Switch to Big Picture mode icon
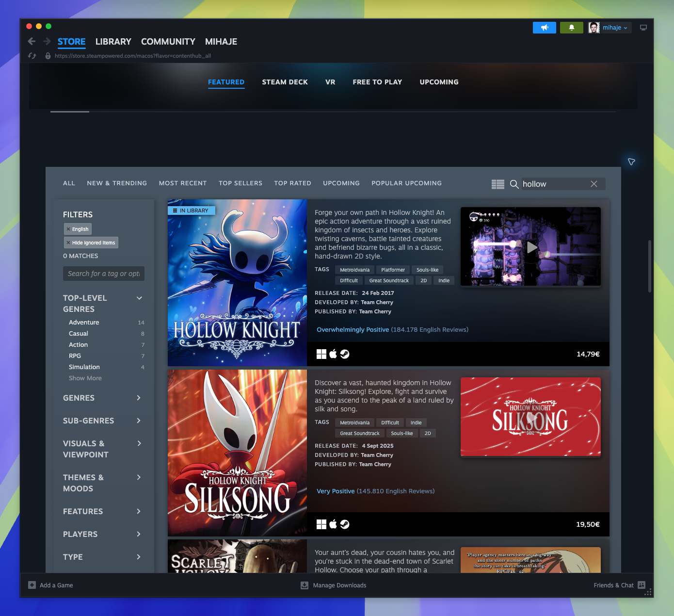The image size is (674, 616). [x=643, y=28]
